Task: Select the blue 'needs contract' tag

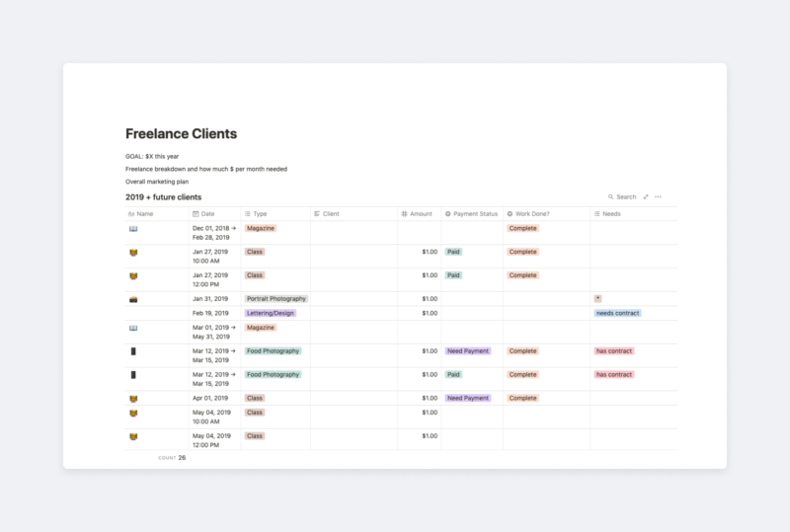Action: click(x=617, y=313)
